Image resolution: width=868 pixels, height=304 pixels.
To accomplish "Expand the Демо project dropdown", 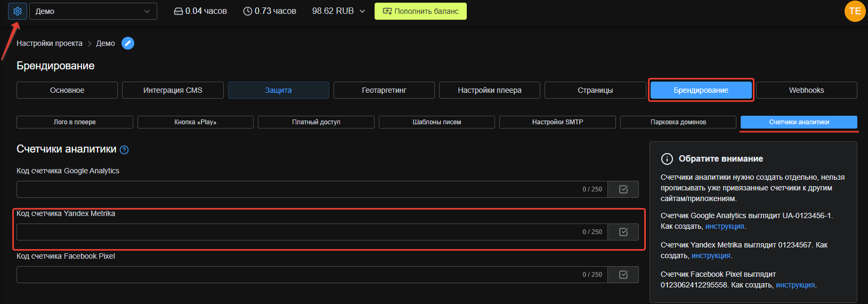I will coord(93,11).
